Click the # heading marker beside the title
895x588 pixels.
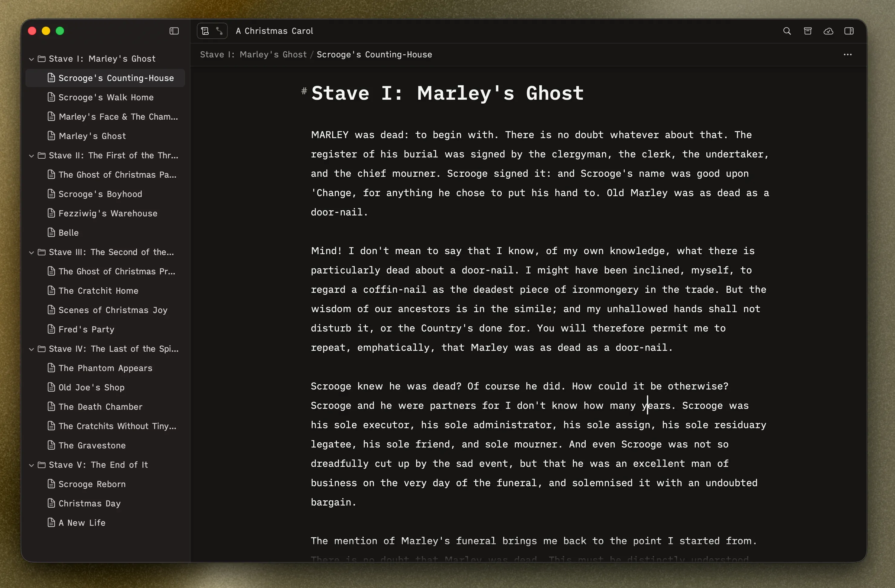point(304,91)
